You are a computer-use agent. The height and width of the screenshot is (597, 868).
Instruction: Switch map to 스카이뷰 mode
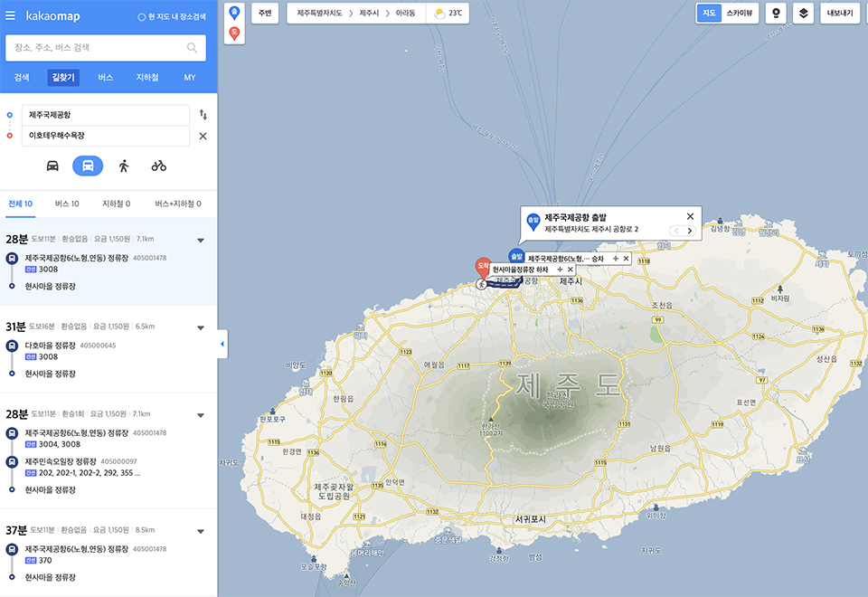click(x=739, y=14)
